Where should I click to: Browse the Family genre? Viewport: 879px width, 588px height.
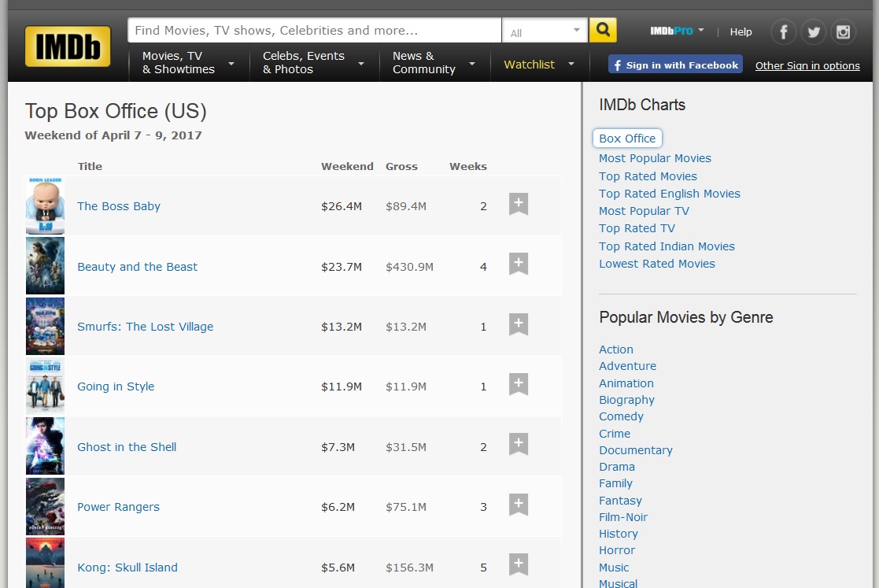click(615, 484)
